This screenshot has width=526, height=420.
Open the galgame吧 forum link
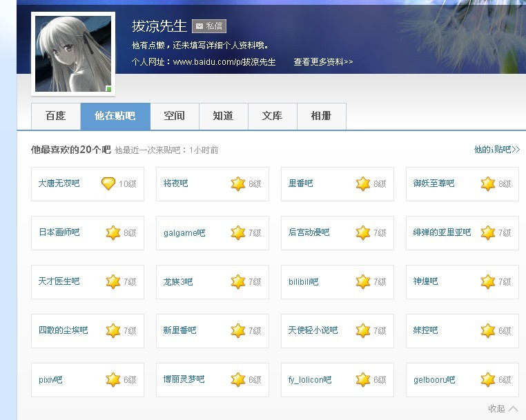point(184,232)
